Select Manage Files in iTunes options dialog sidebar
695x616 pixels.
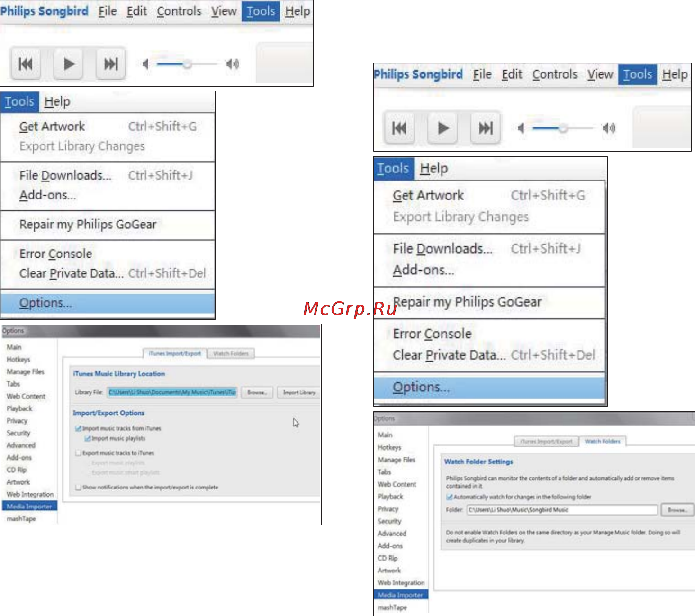26,372
